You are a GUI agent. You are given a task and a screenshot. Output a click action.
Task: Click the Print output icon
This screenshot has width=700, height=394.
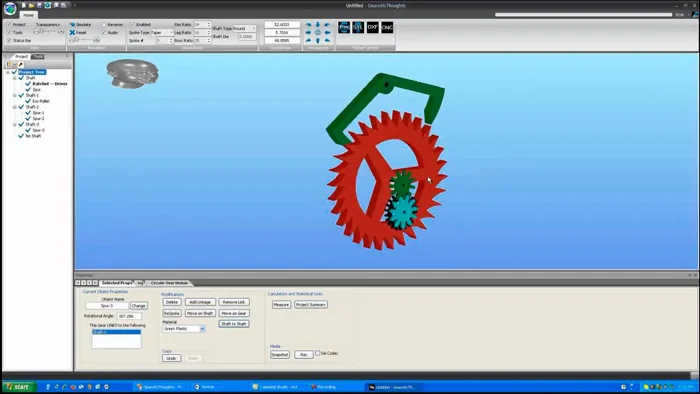pos(344,28)
